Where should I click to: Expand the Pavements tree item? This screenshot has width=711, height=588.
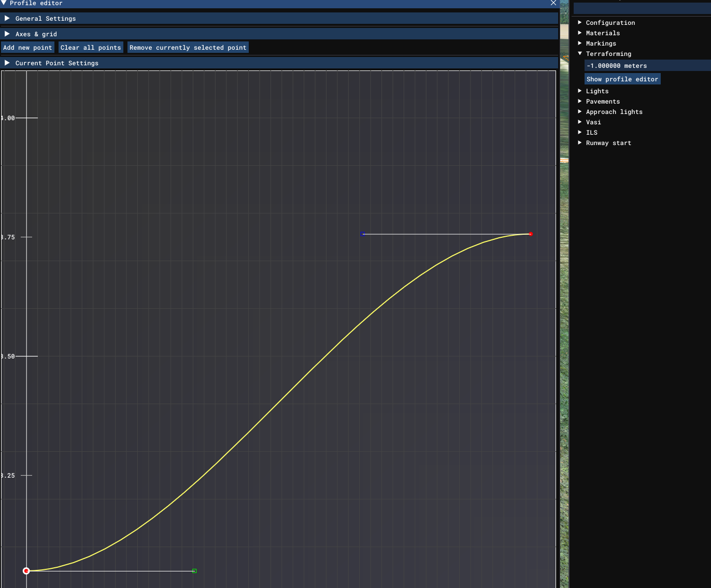pyautogui.click(x=580, y=101)
